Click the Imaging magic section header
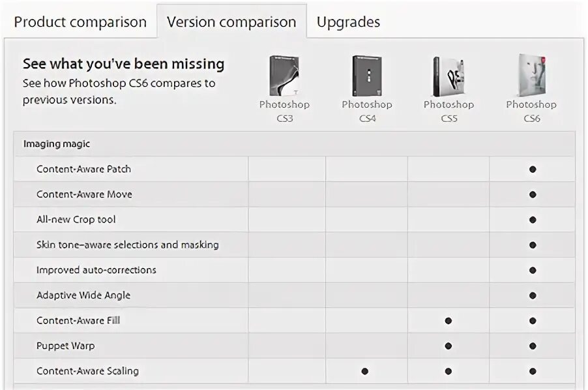The height and width of the screenshot is (390, 588). [x=57, y=143]
